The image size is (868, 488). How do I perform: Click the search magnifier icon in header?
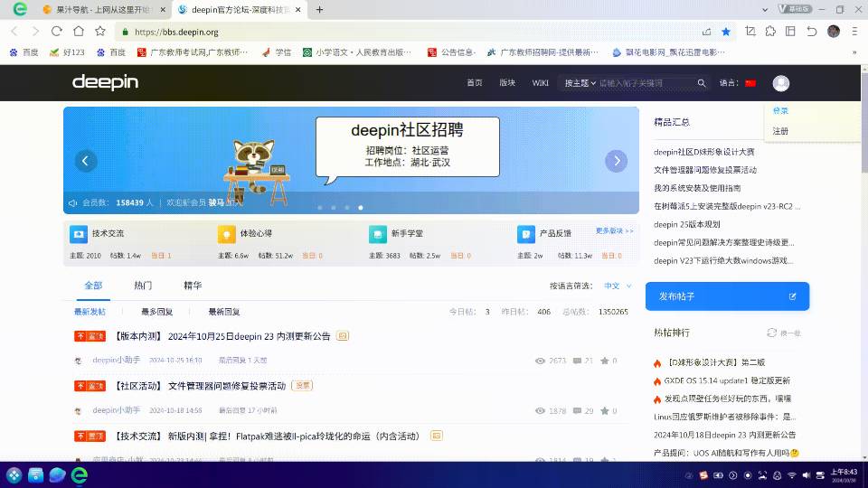pos(702,83)
